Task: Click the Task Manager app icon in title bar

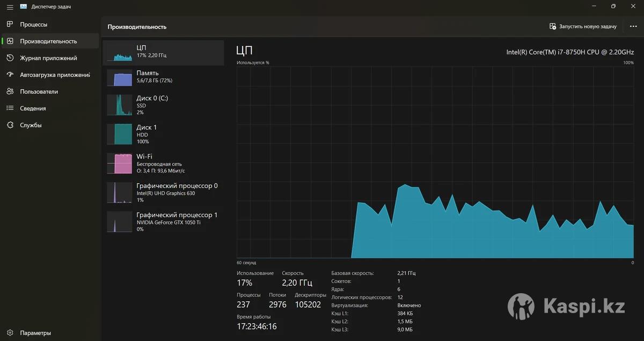Action: point(24,6)
